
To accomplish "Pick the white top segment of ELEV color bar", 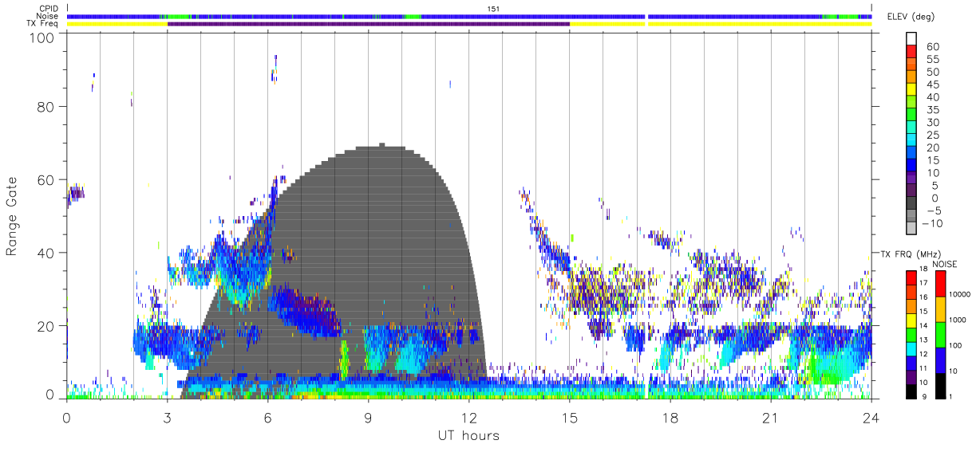I will click(x=911, y=39).
